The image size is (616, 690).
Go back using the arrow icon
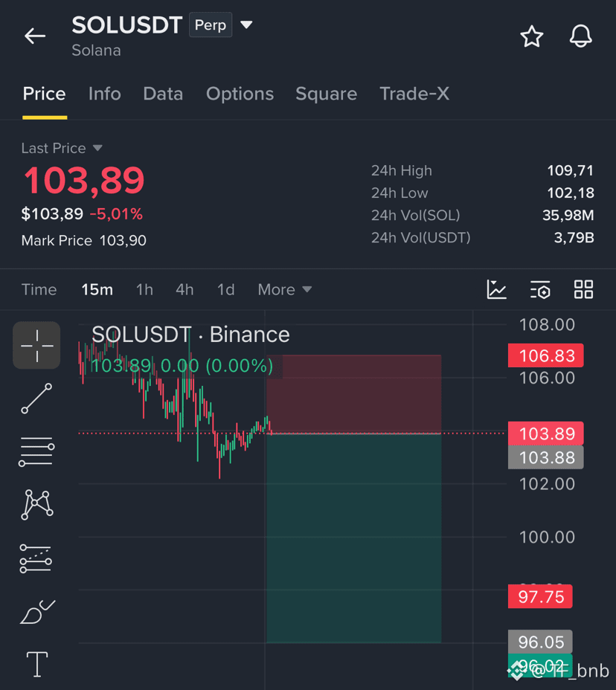click(35, 36)
